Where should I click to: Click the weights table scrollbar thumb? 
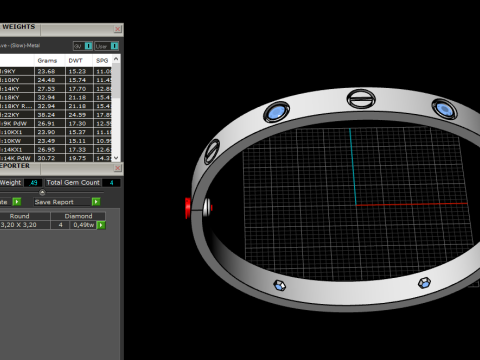pyautogui.click(x=116, y=81)
